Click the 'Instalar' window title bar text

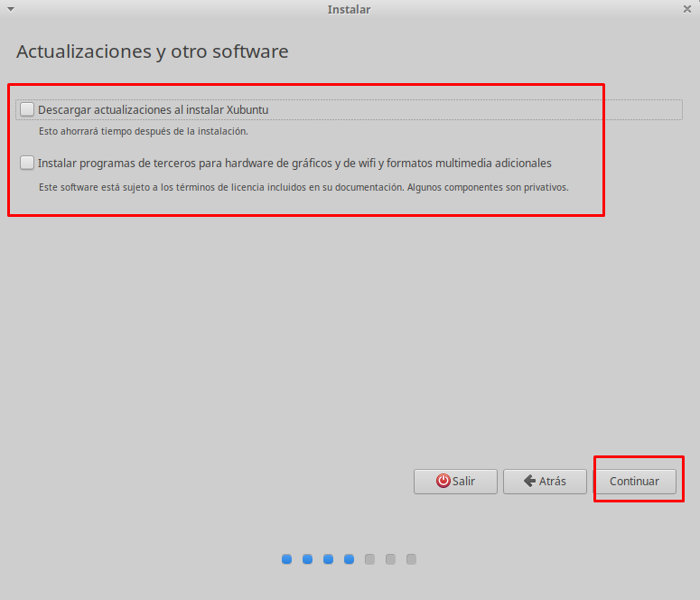click(x=349, y=9)
